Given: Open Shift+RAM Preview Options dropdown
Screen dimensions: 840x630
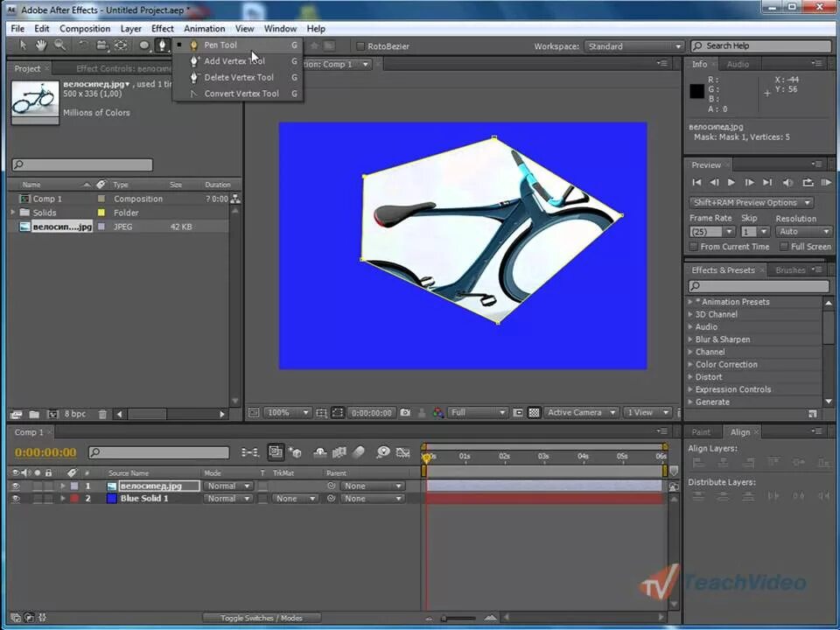Looking at the screenshot, I should point(751,202).
